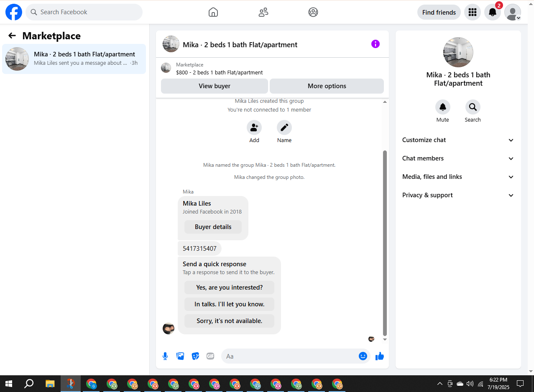The height and width of the screenshot is (392, 534).
Task: Send quick response 'In talks. I'll let you know.'
Action: (x=229, y=304)
